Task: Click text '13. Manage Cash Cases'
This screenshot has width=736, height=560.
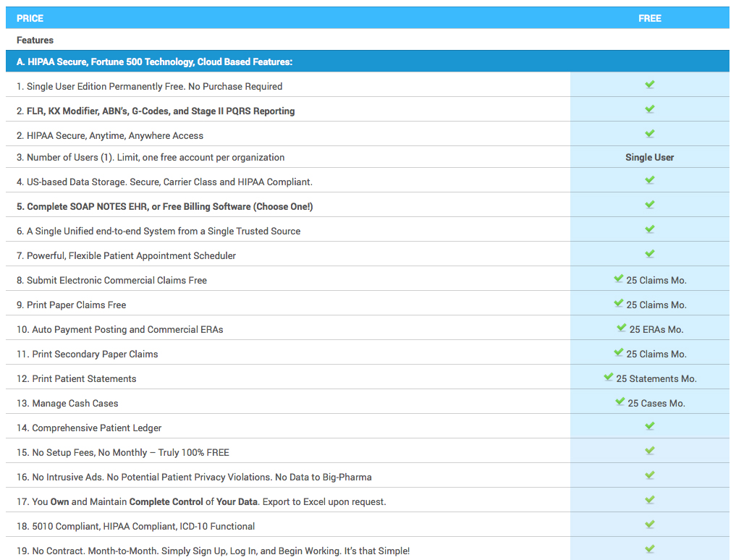Action: [67, 403]
